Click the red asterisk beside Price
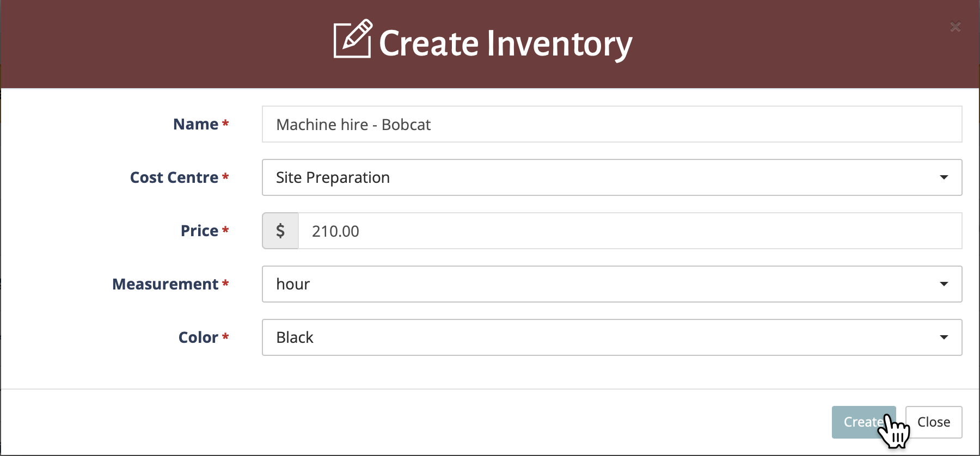The image size is (980, 456). [x=225, y=230]
